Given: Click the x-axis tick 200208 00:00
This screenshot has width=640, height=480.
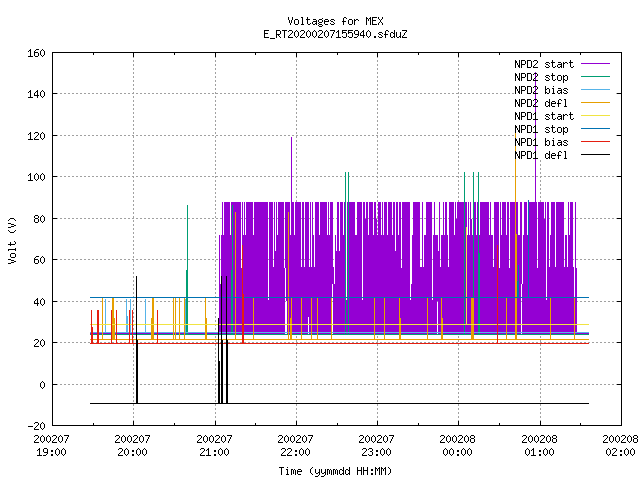Looking at the screenshot, I should (458, 446).
